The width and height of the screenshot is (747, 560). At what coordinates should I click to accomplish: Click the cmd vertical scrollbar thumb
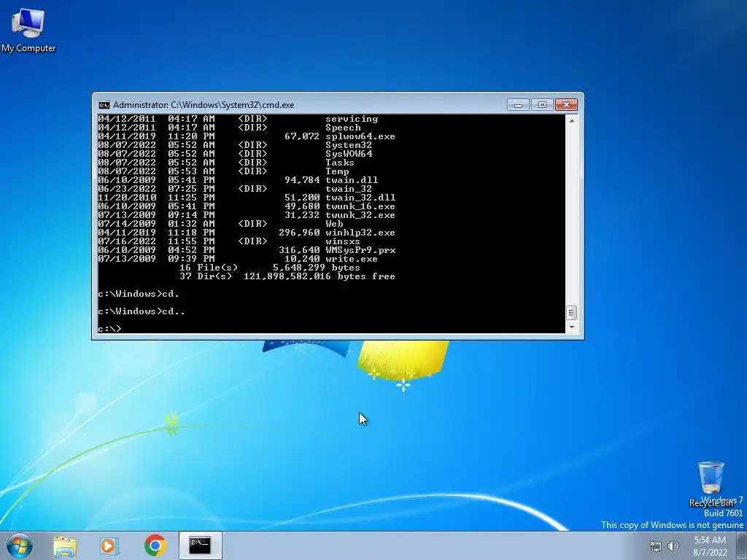point(572,313)
